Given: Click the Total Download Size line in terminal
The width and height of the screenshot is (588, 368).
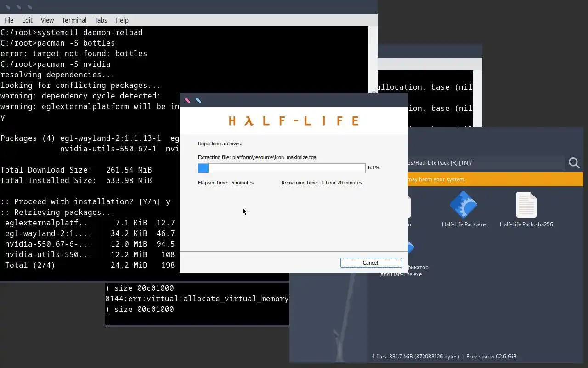Looking at the screenshot, I should tap(76, 170).
